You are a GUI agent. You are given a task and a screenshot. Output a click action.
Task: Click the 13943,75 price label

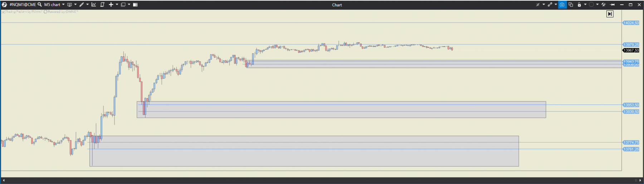(x=631, y=62)
